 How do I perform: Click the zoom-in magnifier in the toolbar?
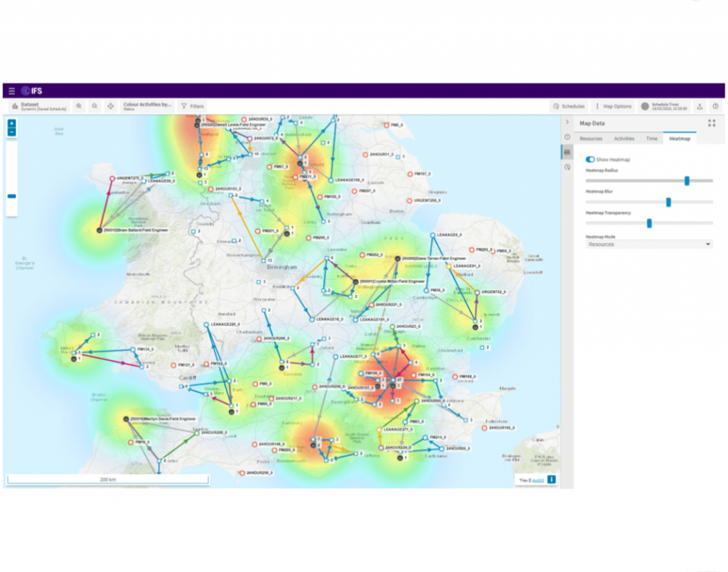(79, 106)
